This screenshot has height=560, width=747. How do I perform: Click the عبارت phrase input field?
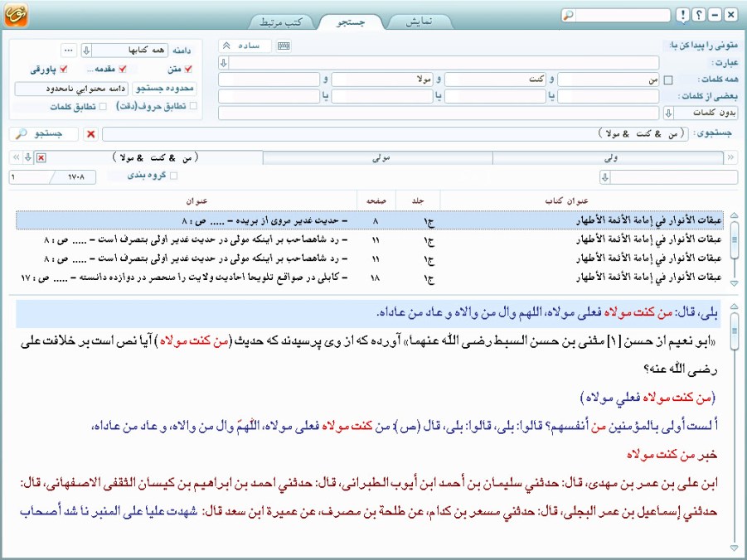click(444, 62)
